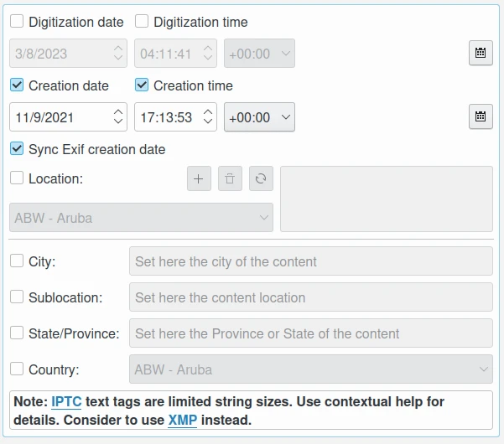This screenshot has height=444, width=504.
Task: Click the plus icon to add location
Action: tap(199, 178)
